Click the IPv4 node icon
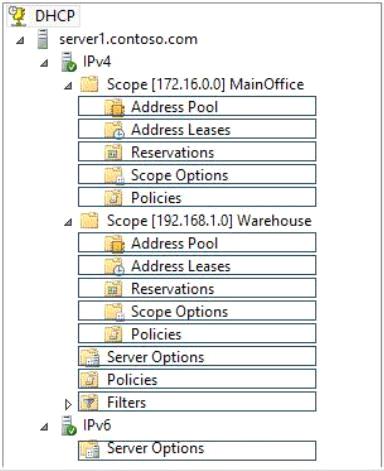The height and width of the screenshot is (471, 384). click(69, 62)
